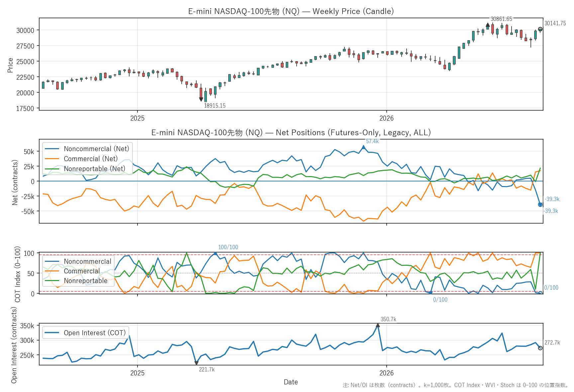Click the 30000 price axis tick

pos(25,31)
